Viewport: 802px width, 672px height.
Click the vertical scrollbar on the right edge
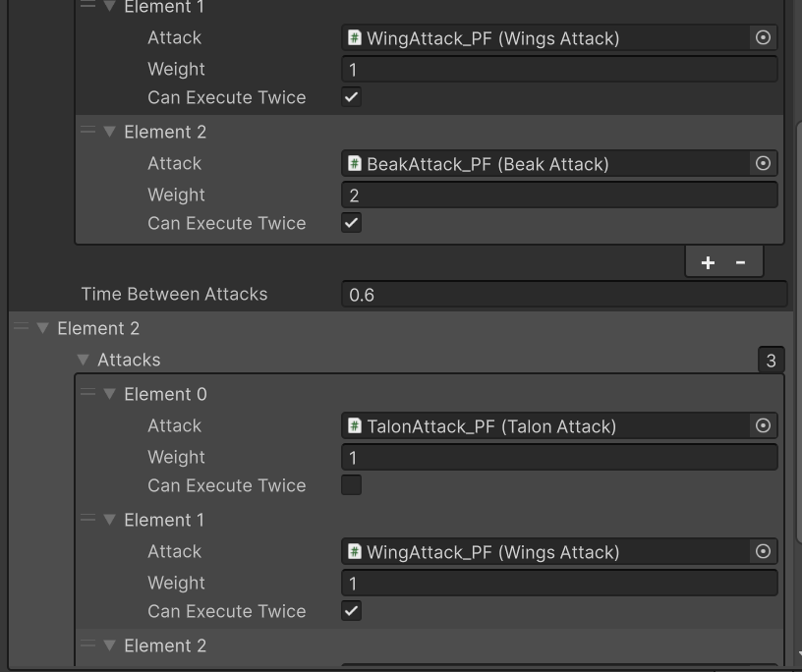[799, 332]
